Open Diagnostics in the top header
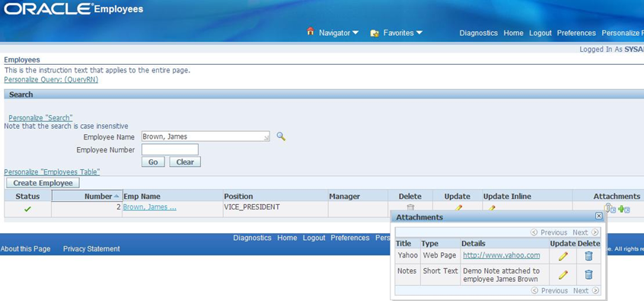 pos(479,34)
